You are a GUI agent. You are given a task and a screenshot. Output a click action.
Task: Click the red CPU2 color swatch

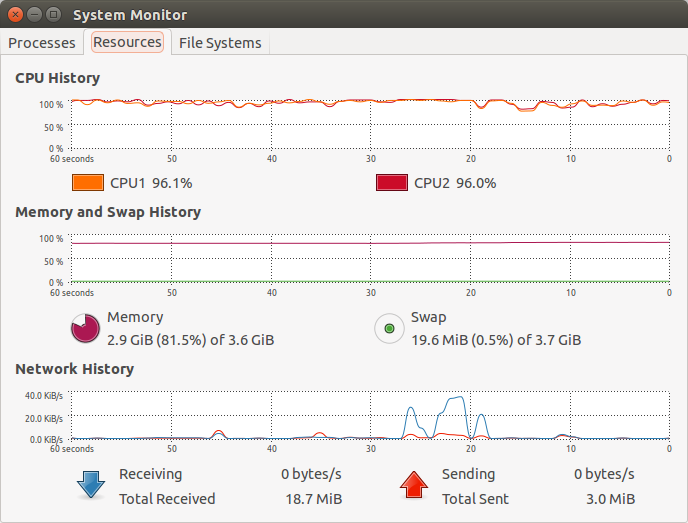[x=392, y=183]
